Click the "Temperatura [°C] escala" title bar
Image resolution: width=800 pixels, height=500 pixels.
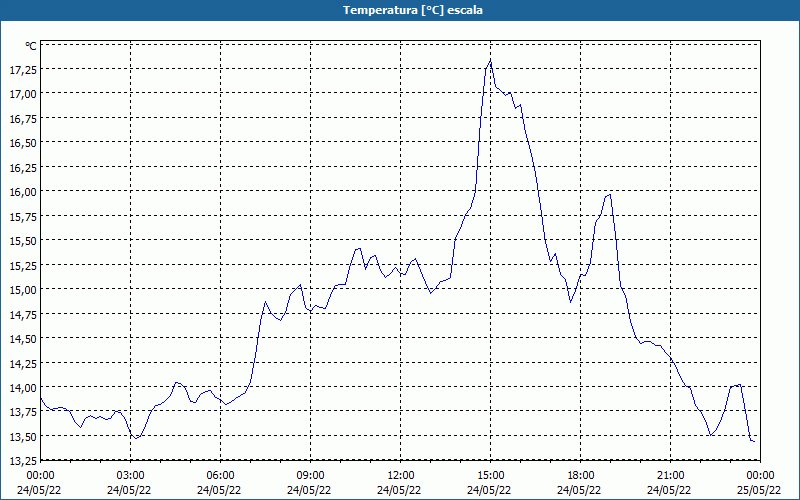pos(400,10)
